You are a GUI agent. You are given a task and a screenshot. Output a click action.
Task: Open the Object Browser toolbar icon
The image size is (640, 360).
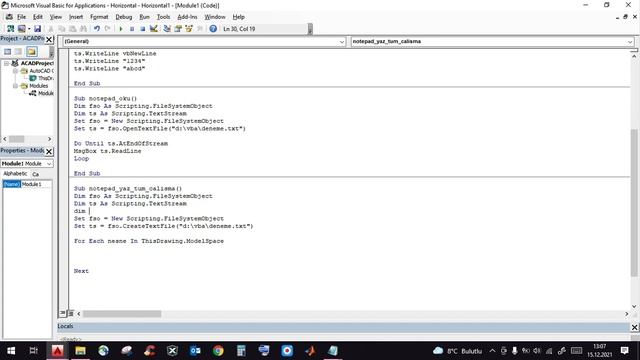[189, 29]
